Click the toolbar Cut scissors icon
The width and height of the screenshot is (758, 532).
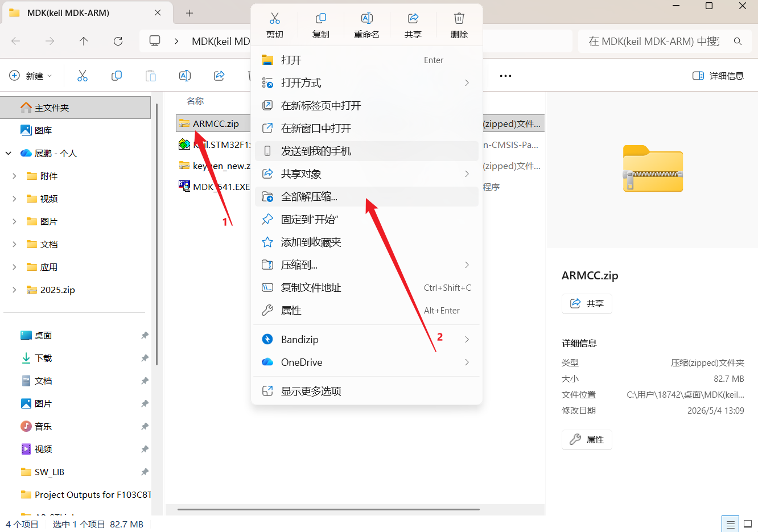click(x=83, y=76)
